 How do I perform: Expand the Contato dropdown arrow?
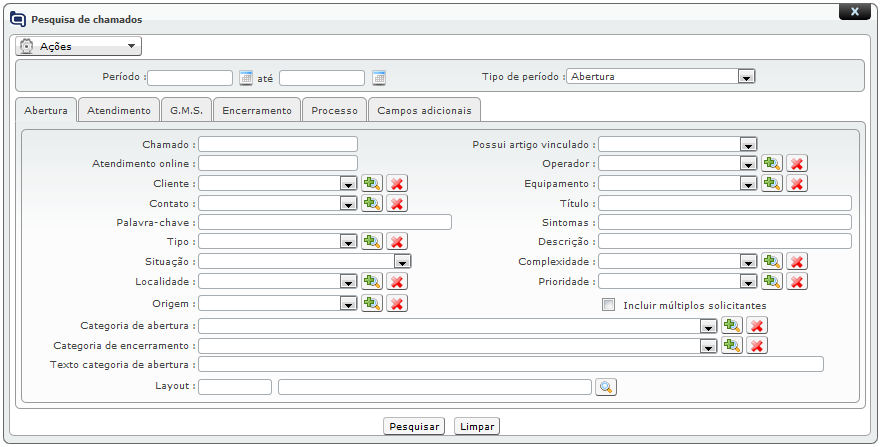pos(348,204)
